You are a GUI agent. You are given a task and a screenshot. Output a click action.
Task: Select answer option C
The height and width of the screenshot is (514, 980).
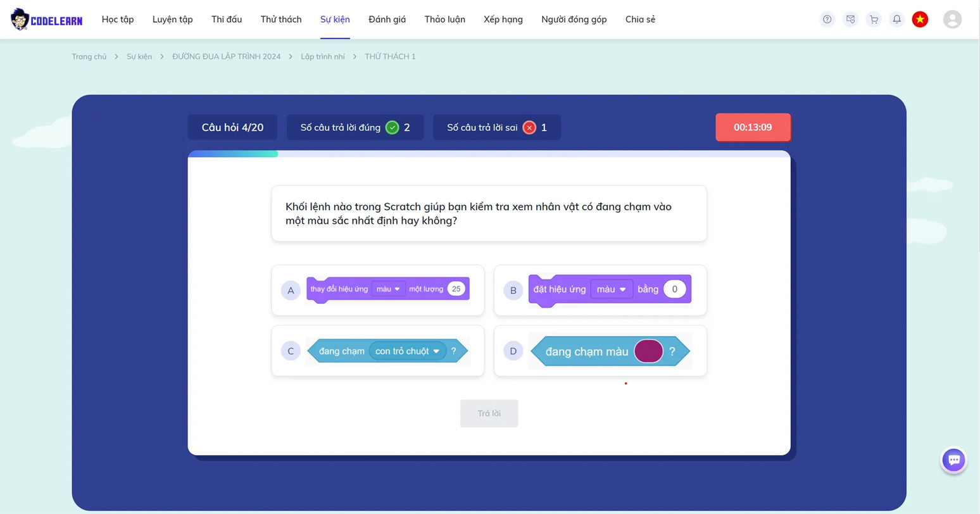377,351
